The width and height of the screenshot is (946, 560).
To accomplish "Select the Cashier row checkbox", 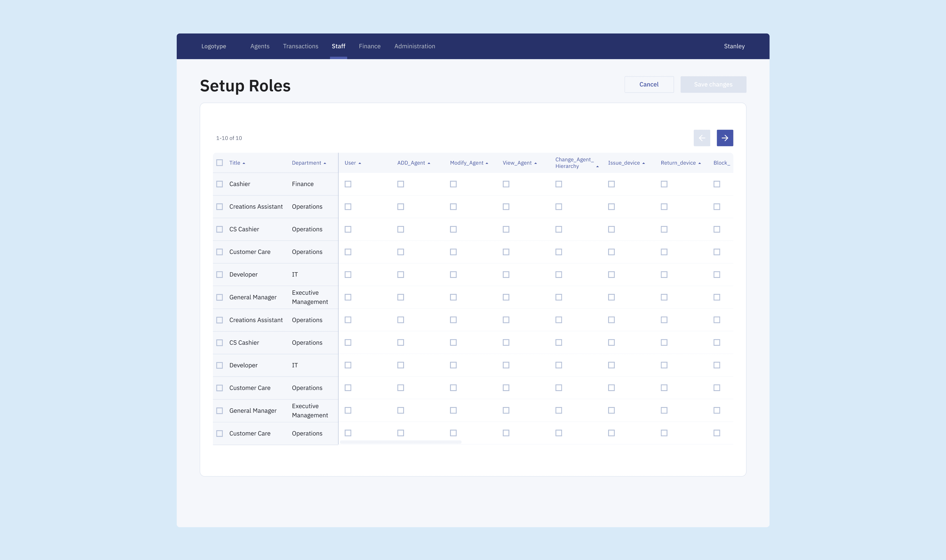I will point(219,184).
